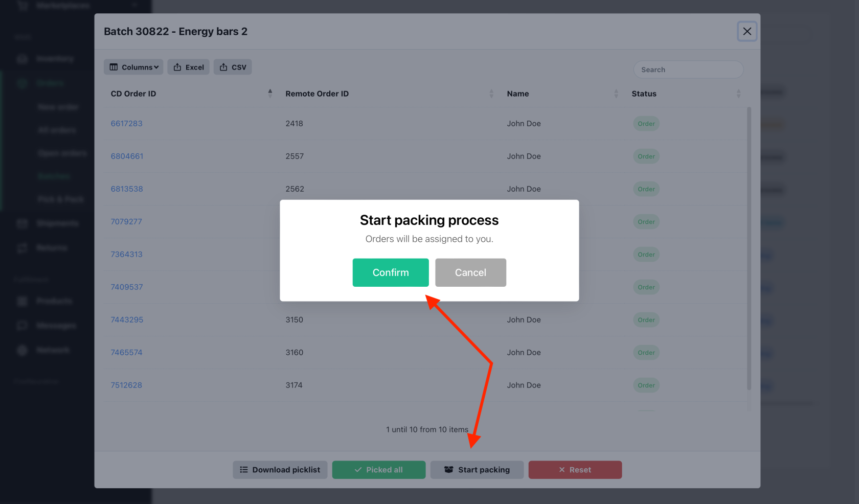Sort by CD Order ID arrows
The image size is (859, 504).
tap(270, 94)
